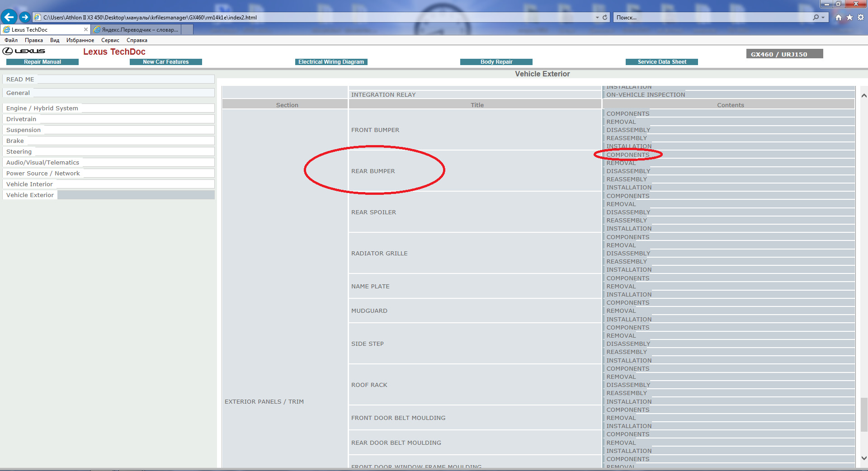Open the Правка menu
The image size is (868, 471).
tap(34, 40)
